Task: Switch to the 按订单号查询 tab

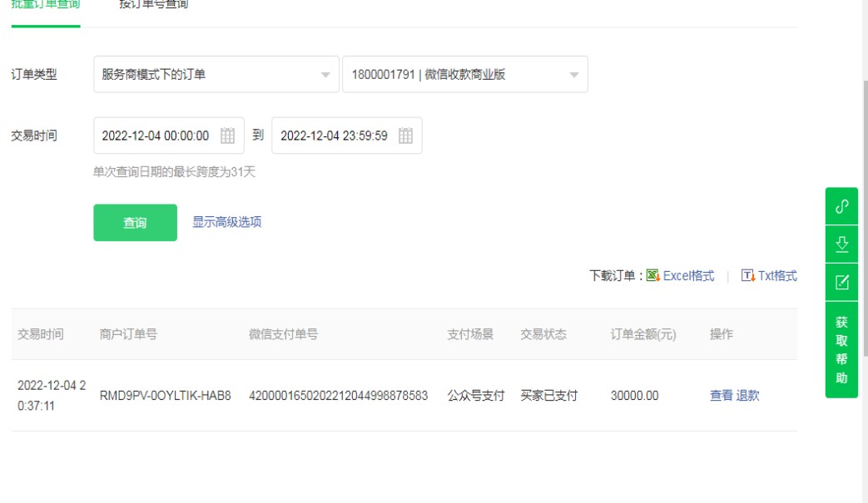Action: [x=153, y=5]
